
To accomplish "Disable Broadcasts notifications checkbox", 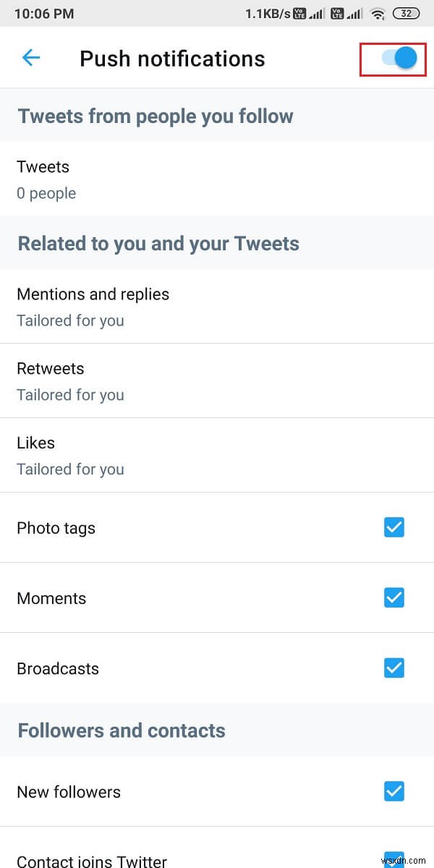I will (x=394, y=668).
